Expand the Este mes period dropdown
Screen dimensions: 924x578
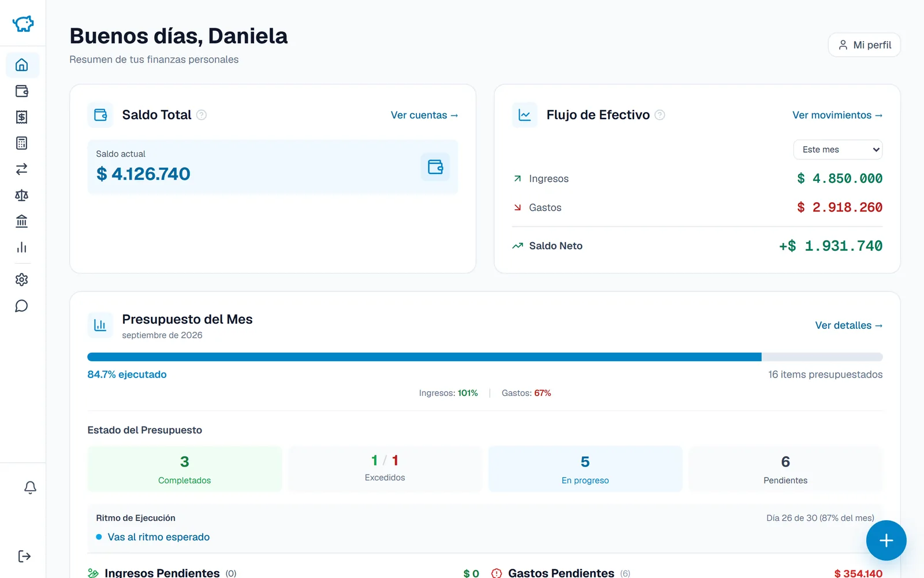tap(838, 150)
